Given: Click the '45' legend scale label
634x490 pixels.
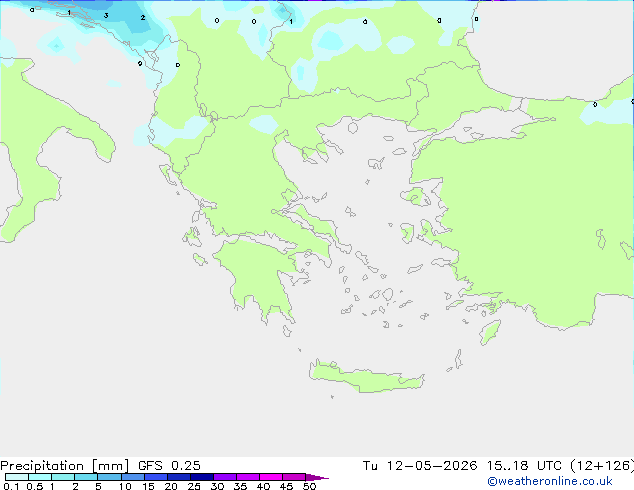Looking at the screenshot, I should pyautogui.click(x=286, y=486).
